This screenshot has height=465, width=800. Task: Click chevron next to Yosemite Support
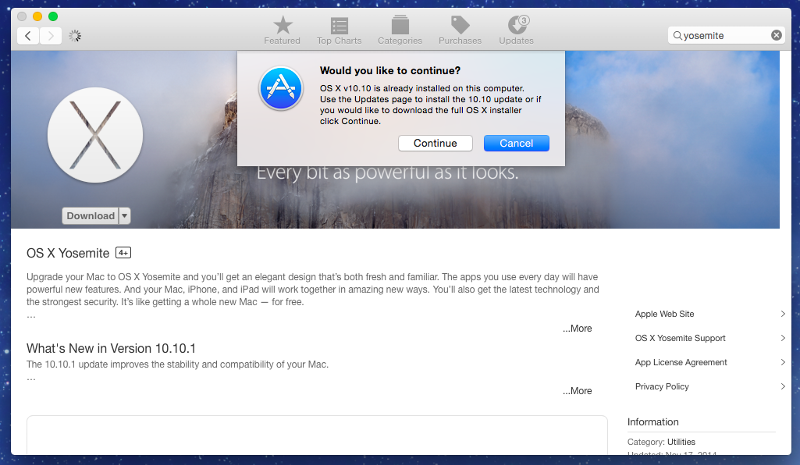click(783, 338)
